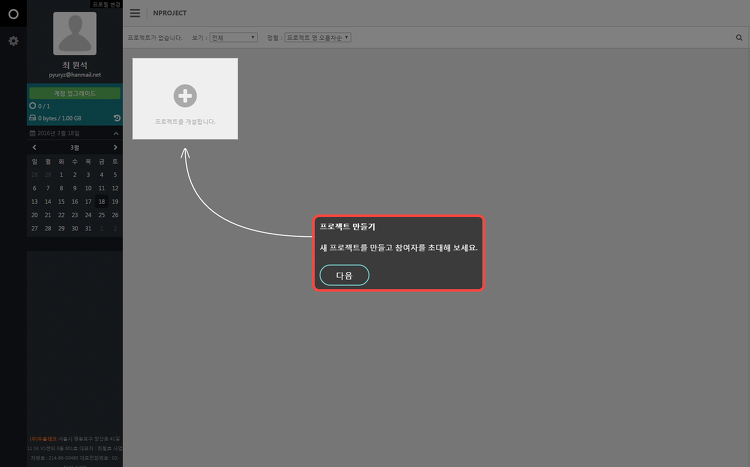Click the plus icon to create project

(185, 96)
